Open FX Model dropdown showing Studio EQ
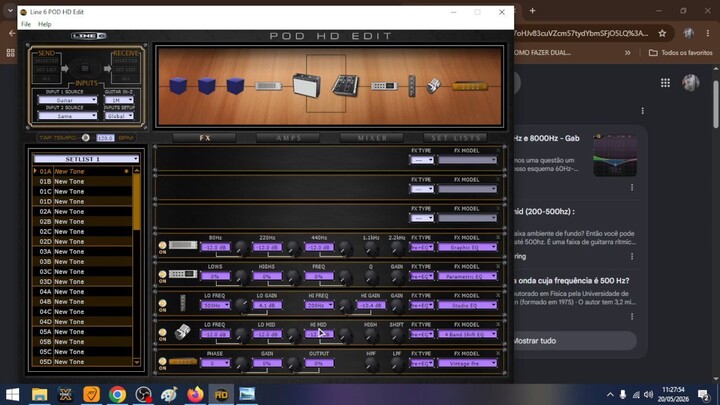Viewport: 720px width, 405px height. (x=467, y=305)
